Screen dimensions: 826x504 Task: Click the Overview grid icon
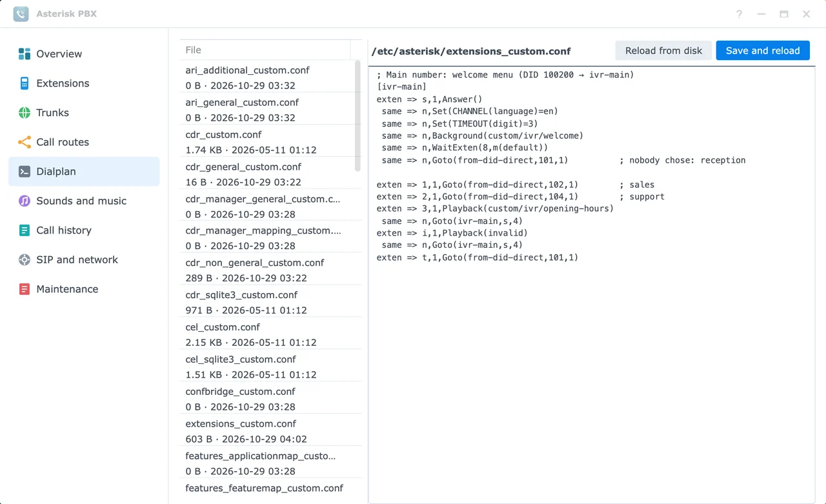coord(25,54)
